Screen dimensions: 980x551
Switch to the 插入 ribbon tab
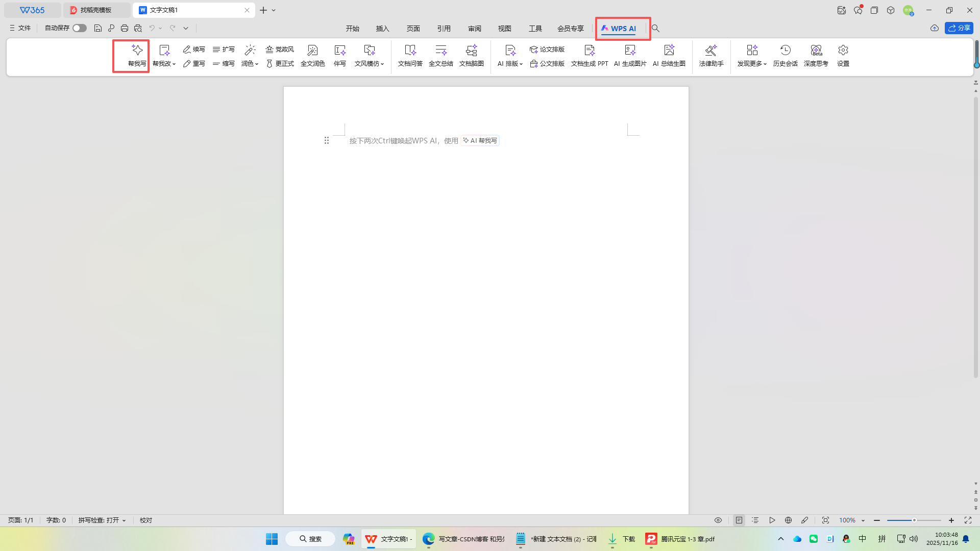(x=382, y=29)
